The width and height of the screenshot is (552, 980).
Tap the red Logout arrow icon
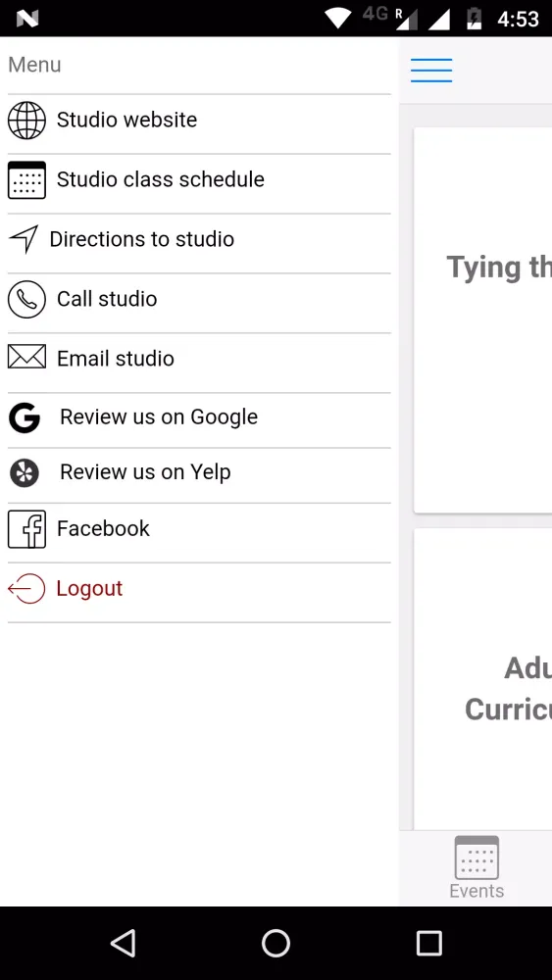26,589
